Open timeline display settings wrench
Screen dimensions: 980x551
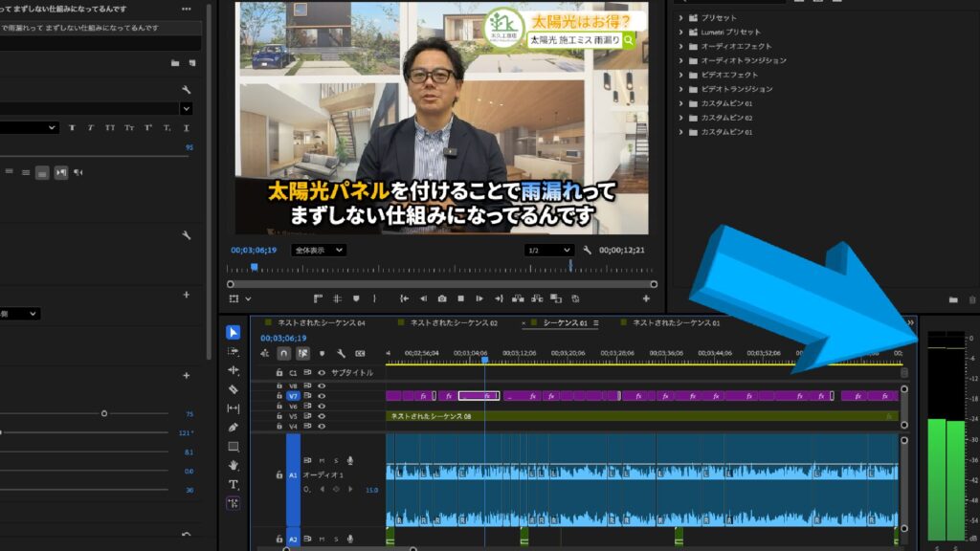point(339,353)
